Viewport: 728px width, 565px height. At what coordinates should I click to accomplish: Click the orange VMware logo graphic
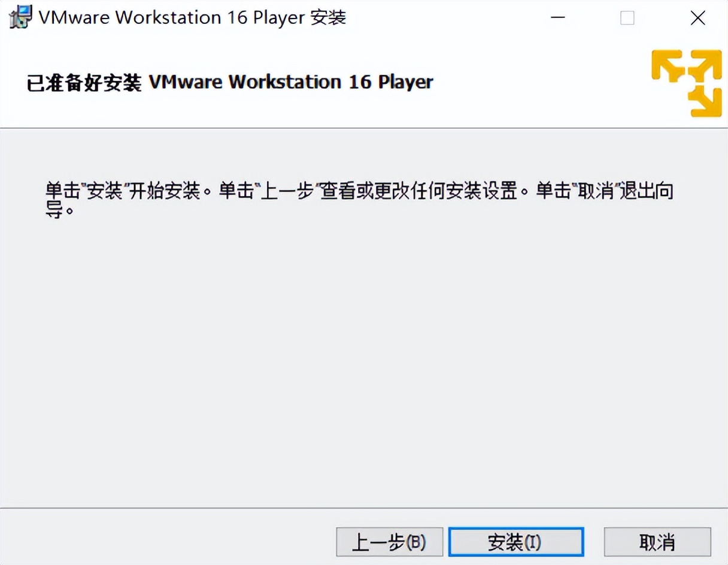[686, 82]
